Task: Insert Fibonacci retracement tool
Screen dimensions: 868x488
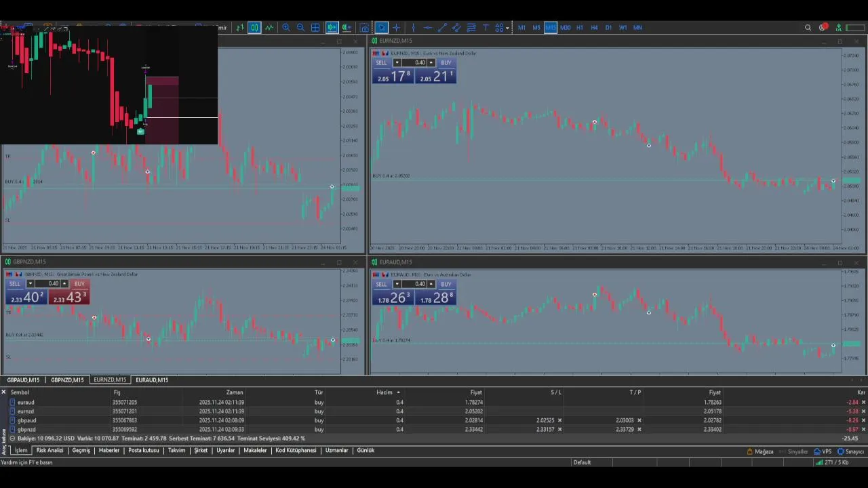Action: (471, 28)
